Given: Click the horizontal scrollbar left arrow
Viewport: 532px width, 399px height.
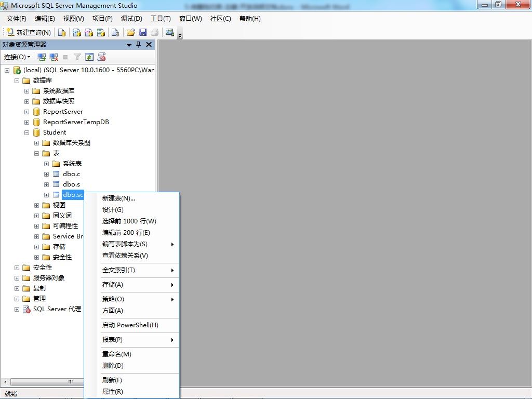Looking at the screenshot, I should [x=5, y=382].
